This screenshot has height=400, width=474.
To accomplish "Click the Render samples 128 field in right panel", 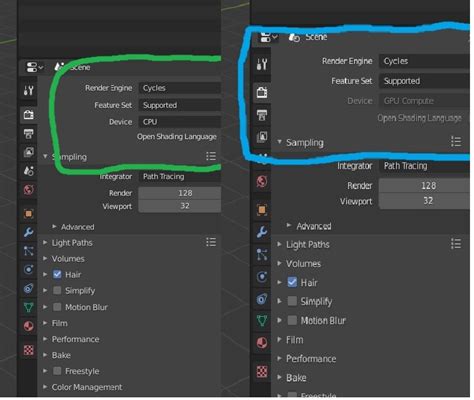I will coord(424,185).
